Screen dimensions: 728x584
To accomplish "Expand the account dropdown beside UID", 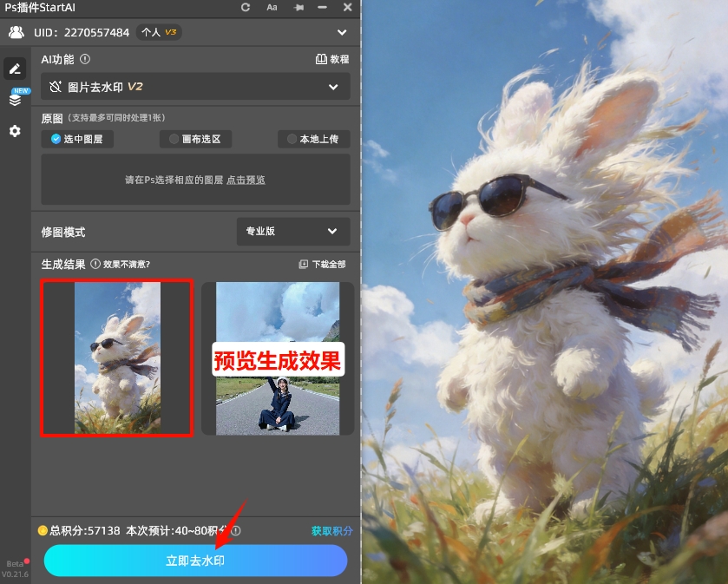I will [x=341, y=31].
